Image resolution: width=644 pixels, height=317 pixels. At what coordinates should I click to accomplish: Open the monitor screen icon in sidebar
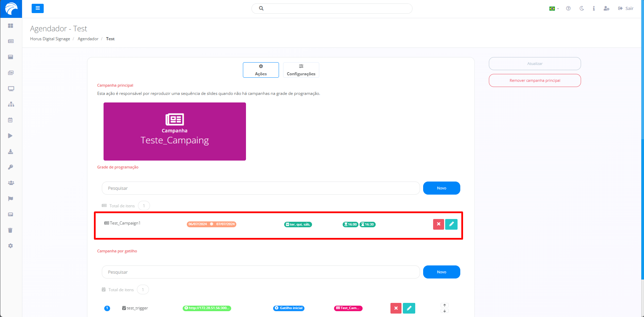(11, 89)
